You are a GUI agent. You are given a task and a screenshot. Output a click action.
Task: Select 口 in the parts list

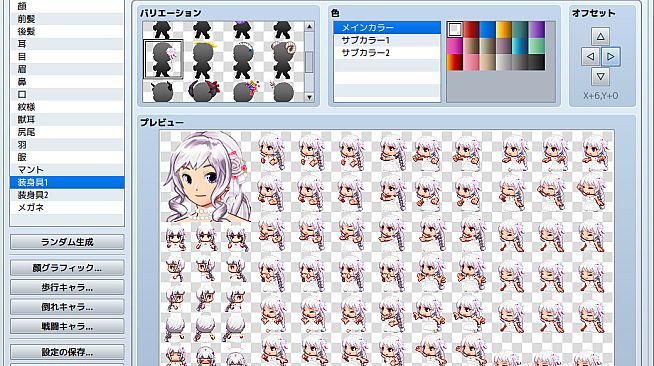(67, 94)
